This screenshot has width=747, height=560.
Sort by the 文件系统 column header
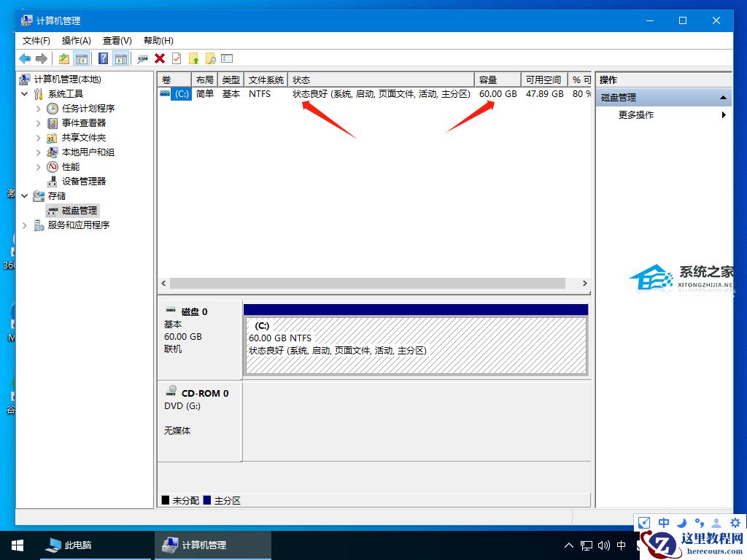point(266,79)
